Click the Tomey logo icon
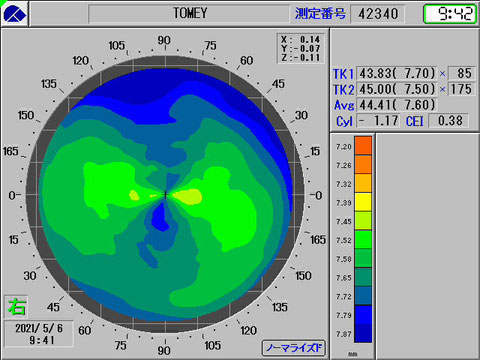Viewport: 480px width, 360px height. (15, 14)
